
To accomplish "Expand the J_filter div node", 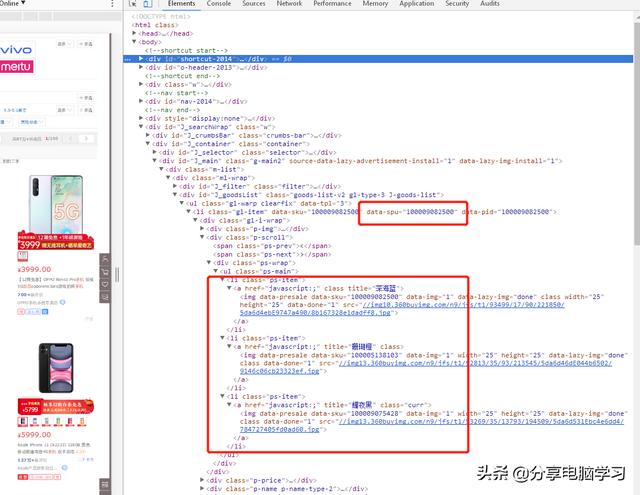I will (175, 186).
